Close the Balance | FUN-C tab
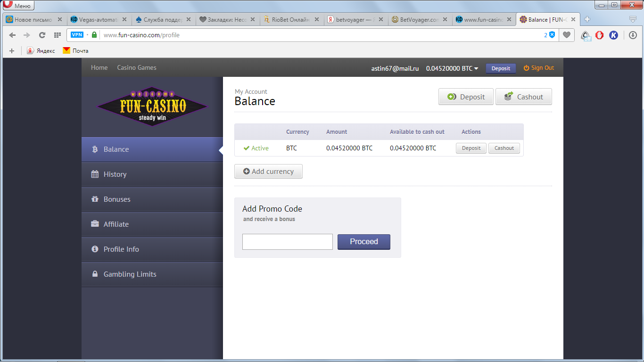644x362 pixels. (573, 20)
